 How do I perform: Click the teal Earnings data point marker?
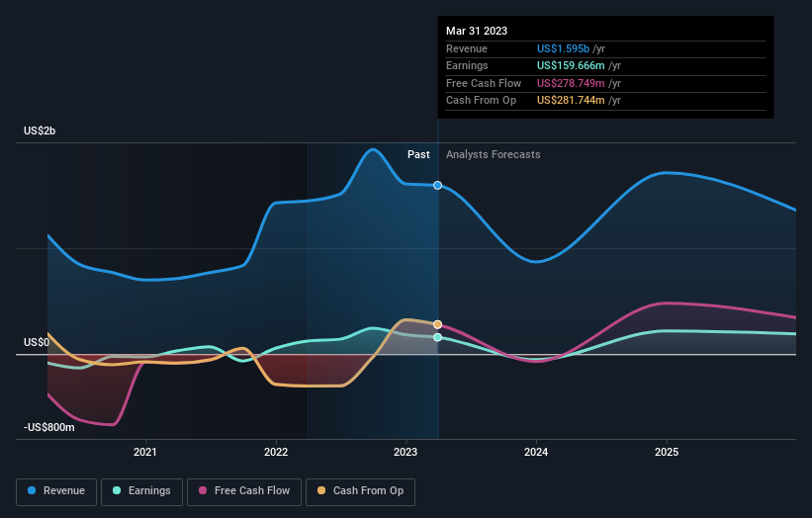pos(437,337)
